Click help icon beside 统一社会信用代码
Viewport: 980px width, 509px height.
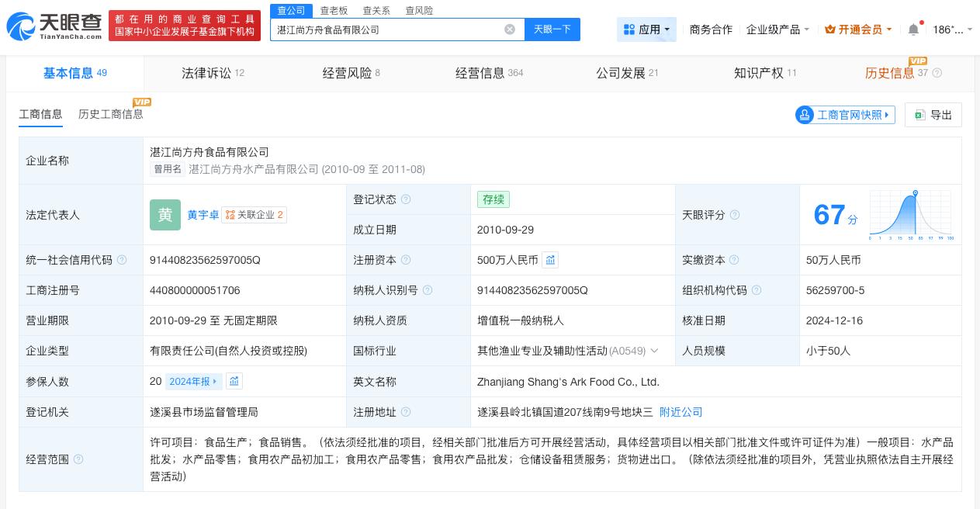pos(122,260)
